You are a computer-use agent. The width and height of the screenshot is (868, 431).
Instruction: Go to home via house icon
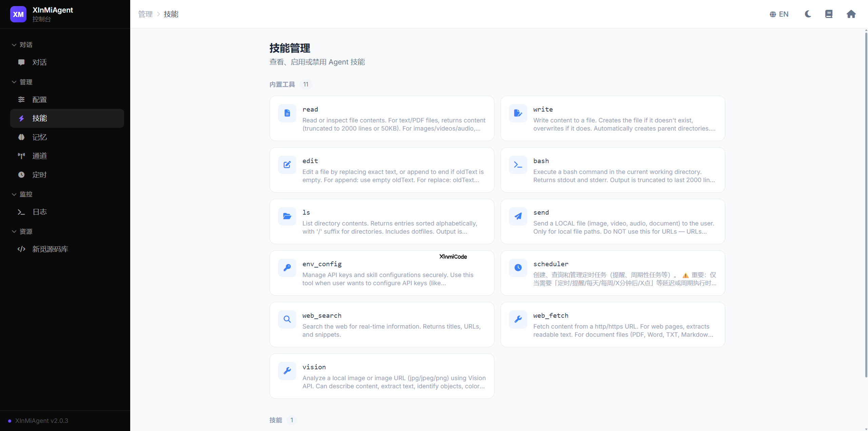click(851, 14)
